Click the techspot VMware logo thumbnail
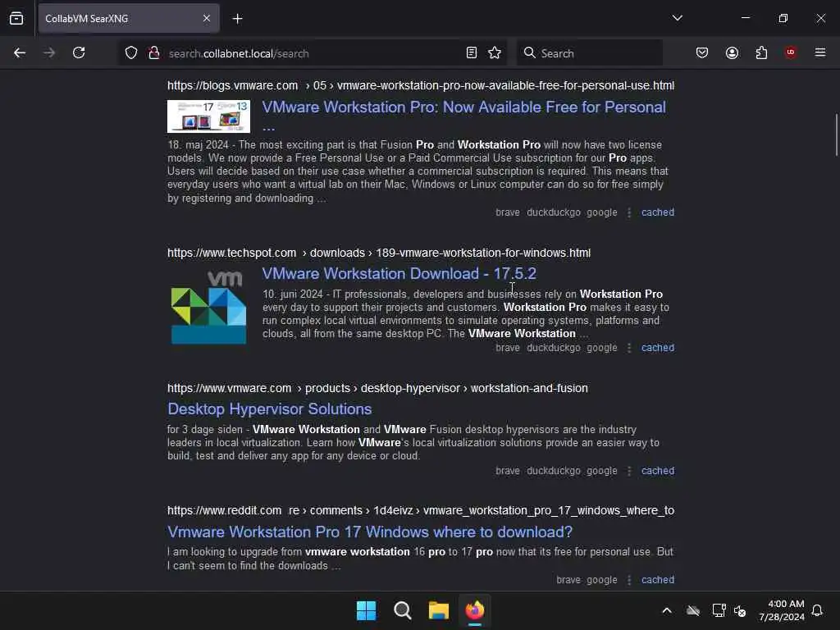The image size is (840, 630). click(x=208, y=307)
